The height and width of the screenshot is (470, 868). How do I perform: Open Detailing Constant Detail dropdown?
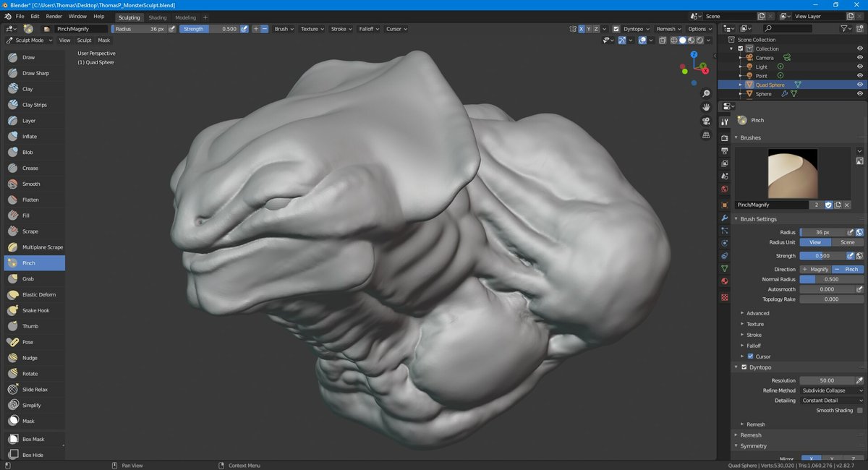click(x=832, y=401)
